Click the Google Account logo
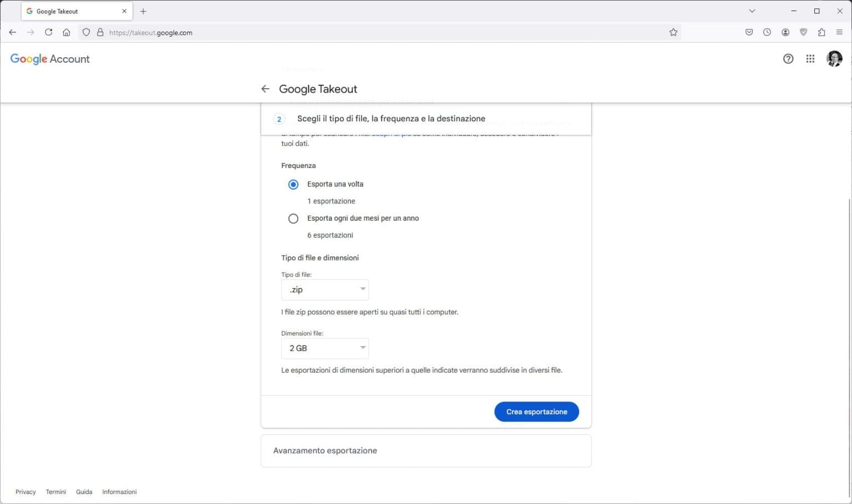 (50, 59)
